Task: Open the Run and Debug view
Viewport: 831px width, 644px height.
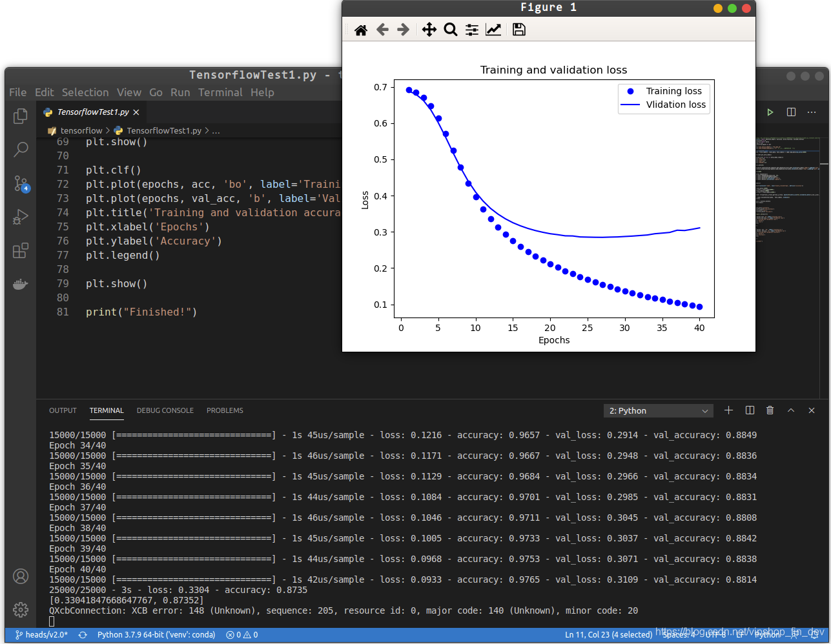Action: tap(21, 217)
